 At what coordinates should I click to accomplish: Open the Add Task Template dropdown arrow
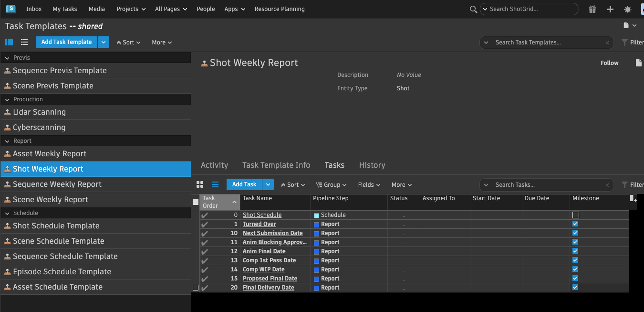click(x=104, y=42)
